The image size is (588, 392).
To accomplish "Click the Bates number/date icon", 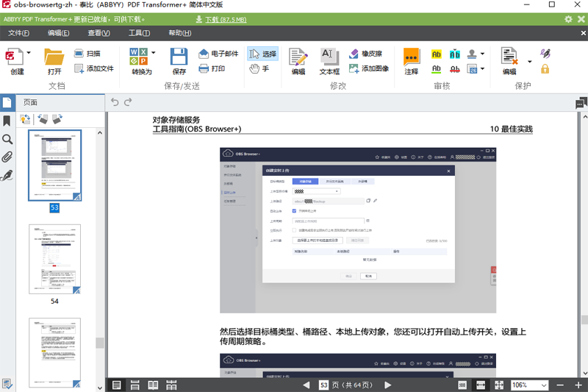I will coord(472,68).
